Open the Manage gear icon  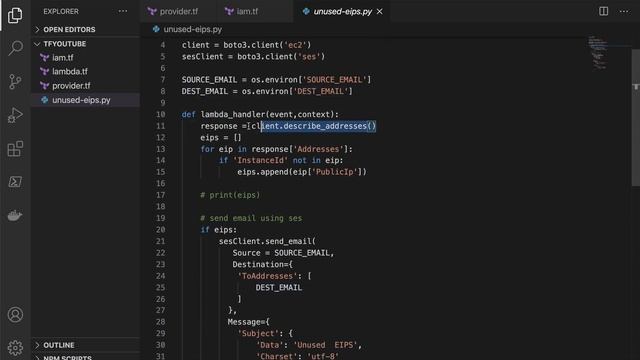(x=15, y=348)
